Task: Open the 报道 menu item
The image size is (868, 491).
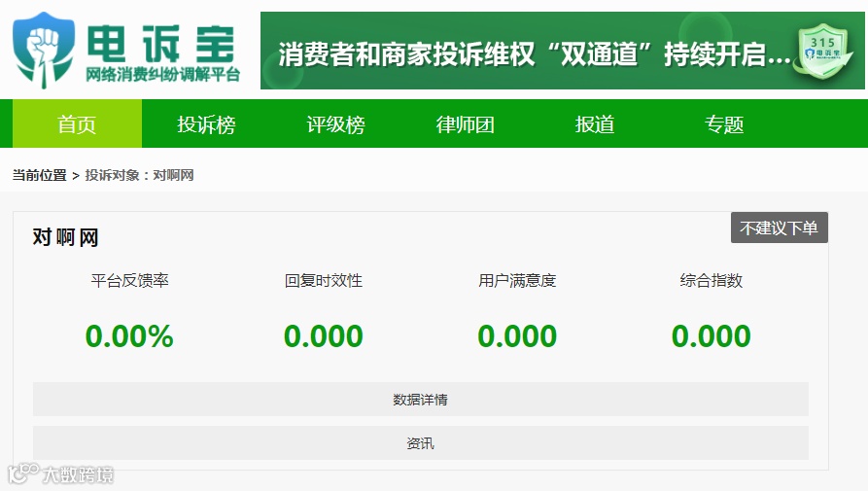Action: tap(595, 124)
